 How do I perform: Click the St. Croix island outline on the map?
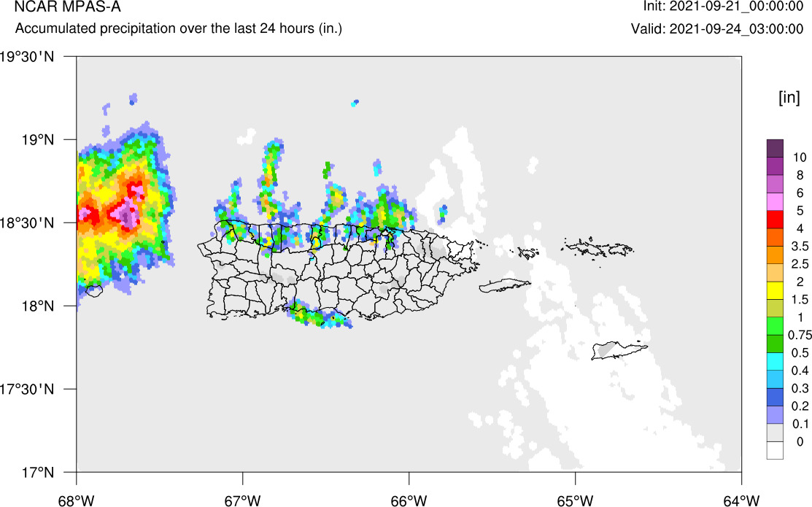619,350
